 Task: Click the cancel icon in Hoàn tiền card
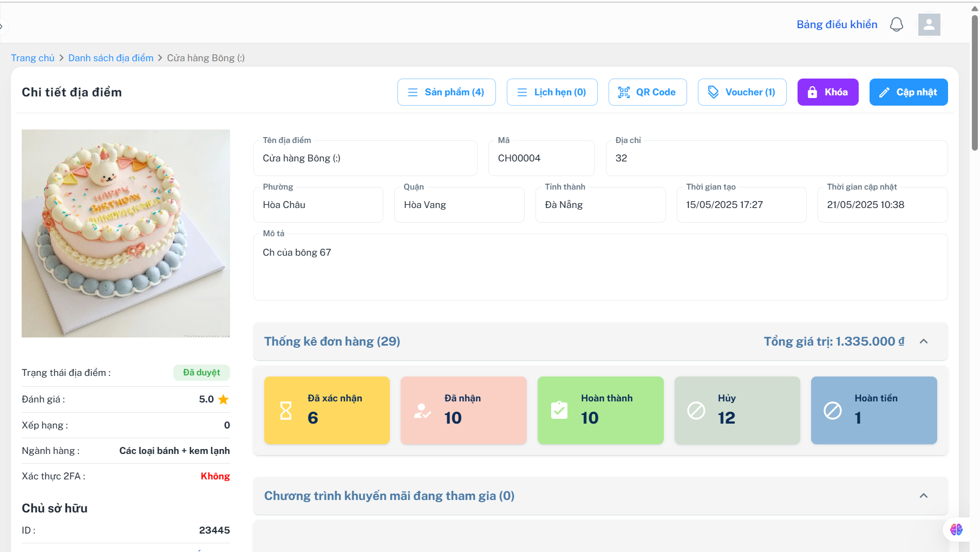(x=833, y=411)
